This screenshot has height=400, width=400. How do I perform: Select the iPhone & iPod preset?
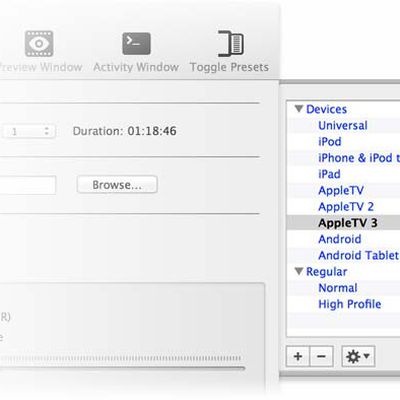pos(359,158)
